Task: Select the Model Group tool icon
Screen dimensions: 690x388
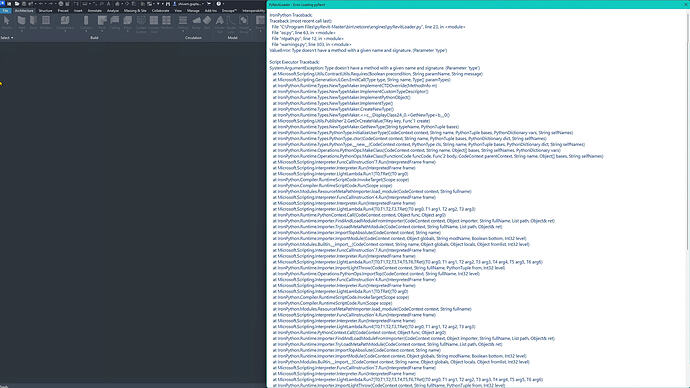Action: click(243, 20)
